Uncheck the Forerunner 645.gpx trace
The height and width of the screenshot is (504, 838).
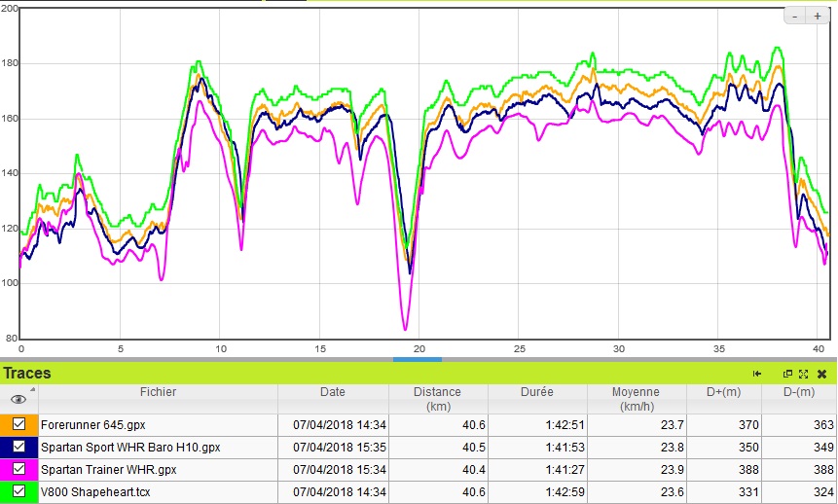click(x=19, y=424)
